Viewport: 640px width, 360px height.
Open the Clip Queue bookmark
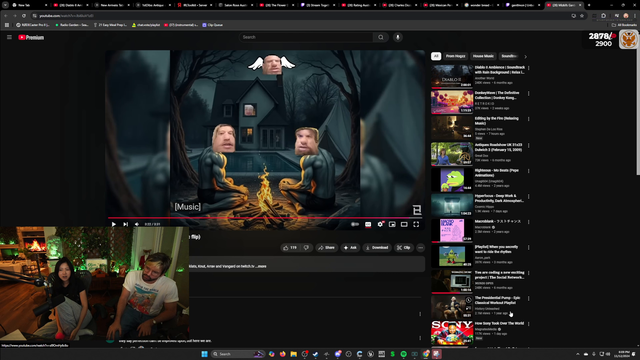point(212,25)
